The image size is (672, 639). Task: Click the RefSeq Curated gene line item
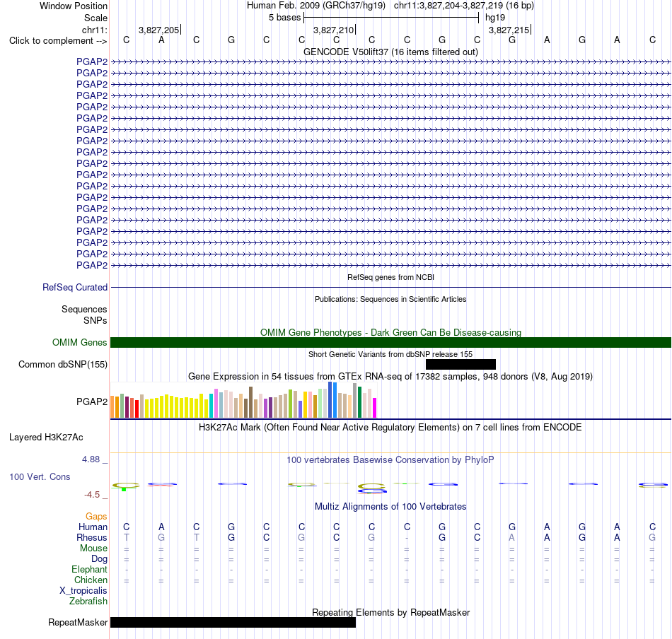(x=390, y=288)
